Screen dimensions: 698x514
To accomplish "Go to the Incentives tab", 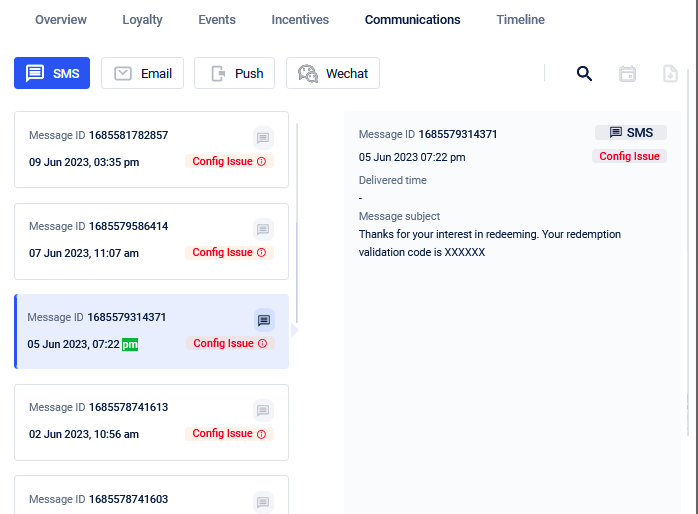I will tap(300, 20).
